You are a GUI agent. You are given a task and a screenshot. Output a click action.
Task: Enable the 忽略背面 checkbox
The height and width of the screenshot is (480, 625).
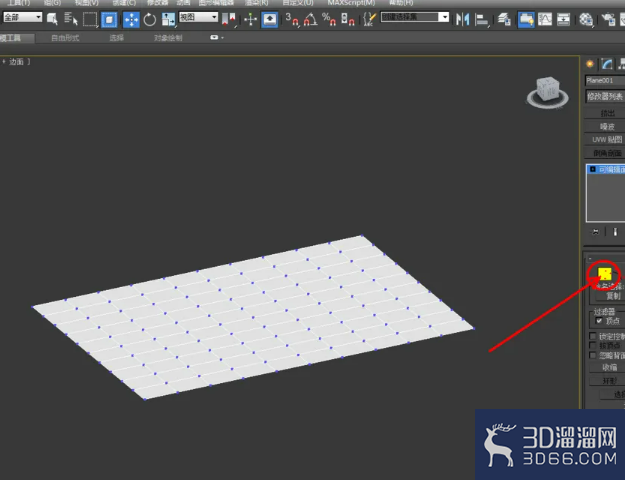coord(593,355)
